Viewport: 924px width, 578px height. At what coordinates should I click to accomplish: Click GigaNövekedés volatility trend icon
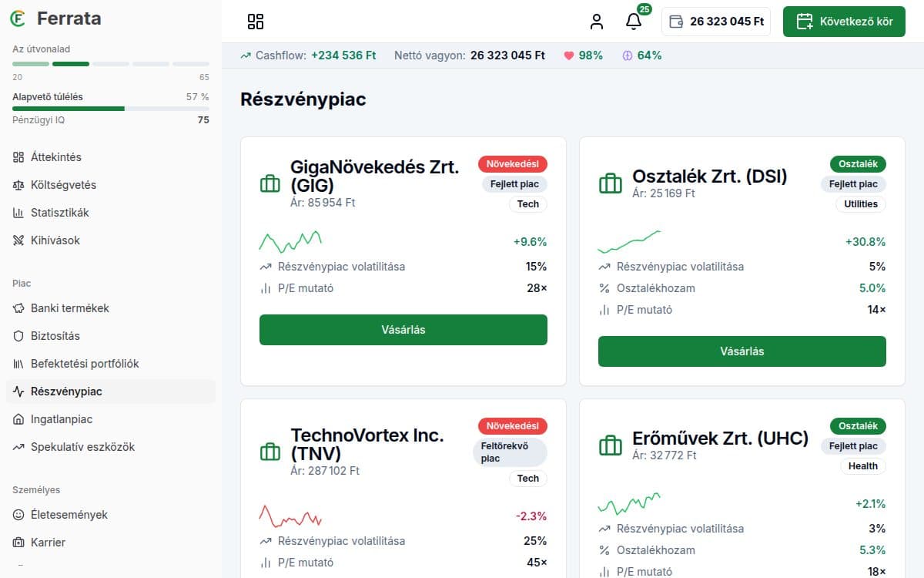tap(266, 267)
